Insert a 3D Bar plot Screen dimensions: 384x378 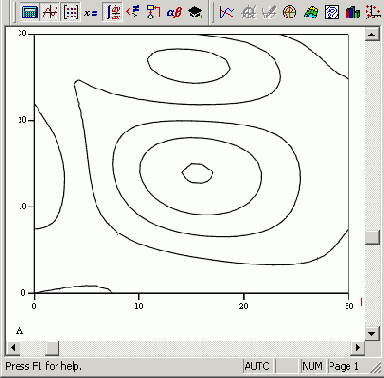coord(353,12)
